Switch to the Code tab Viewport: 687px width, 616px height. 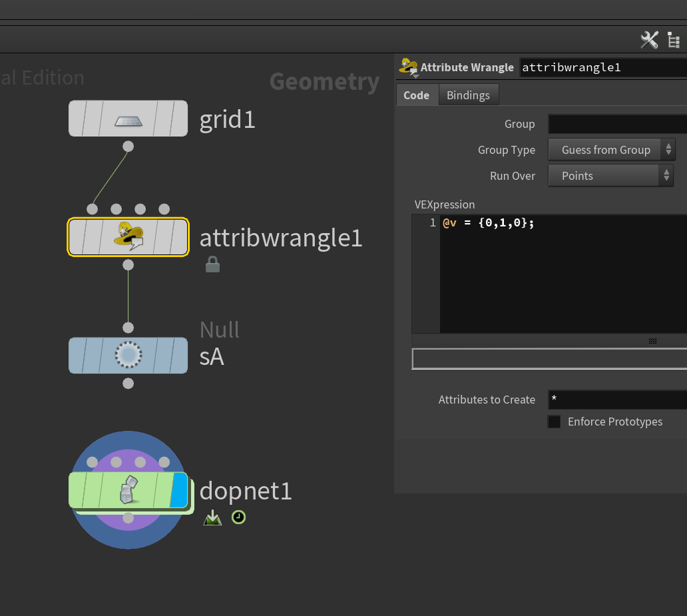(x=417, y=95)
